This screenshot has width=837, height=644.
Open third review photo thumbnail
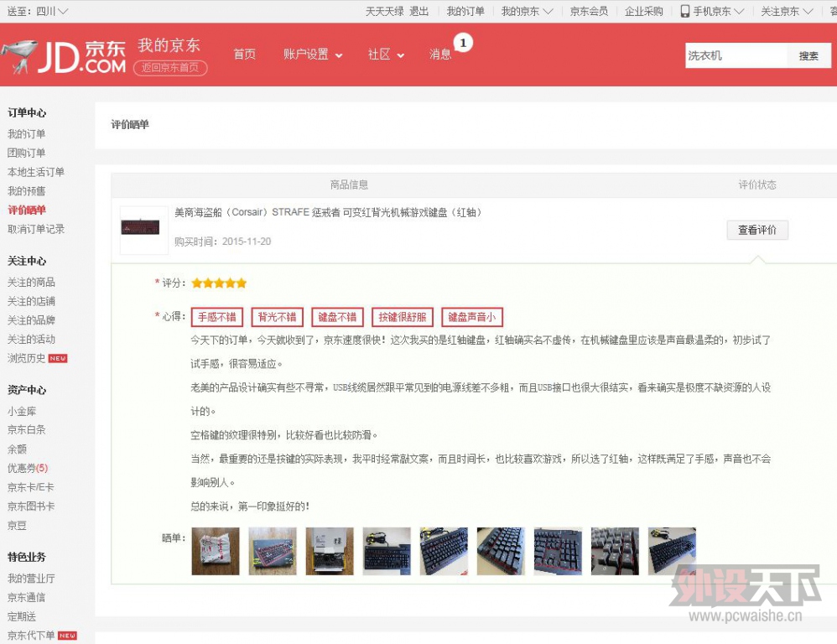[330, 551]
